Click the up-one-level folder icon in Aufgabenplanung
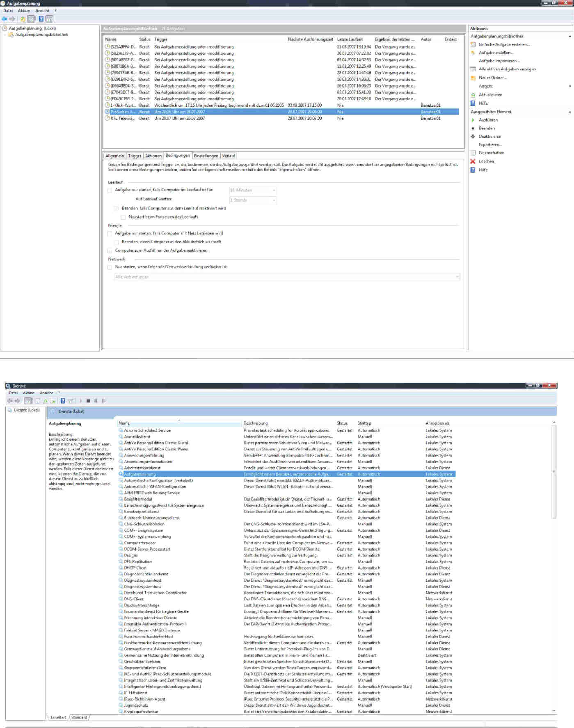This screenshot has width=574, height=728. pos(23,19)
